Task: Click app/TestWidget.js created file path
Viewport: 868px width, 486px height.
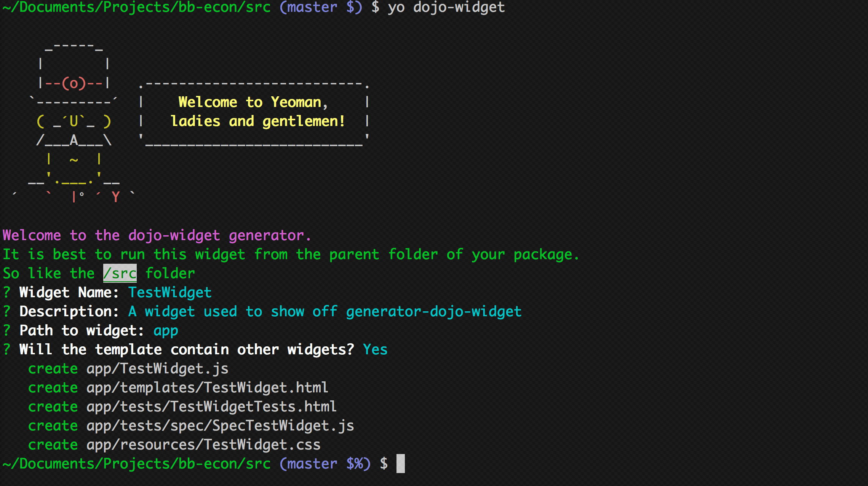Action: [x=157, y=368]
